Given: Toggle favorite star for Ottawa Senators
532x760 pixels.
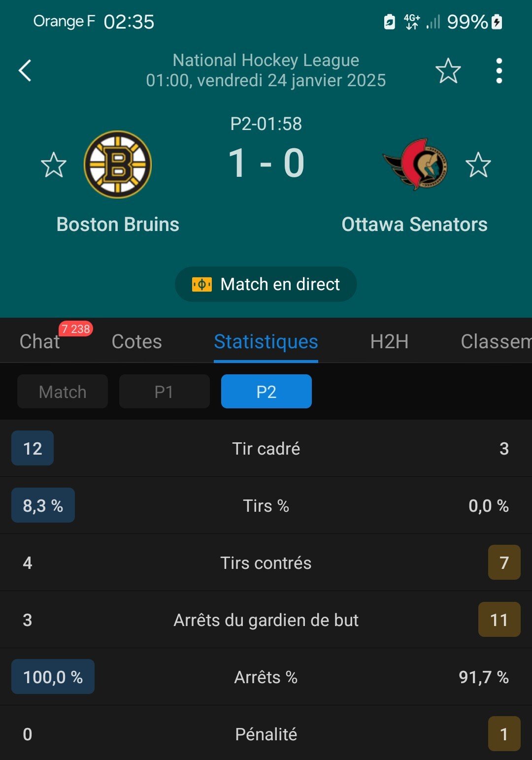Looking at the screenshot, I should [x=478, y=165].
